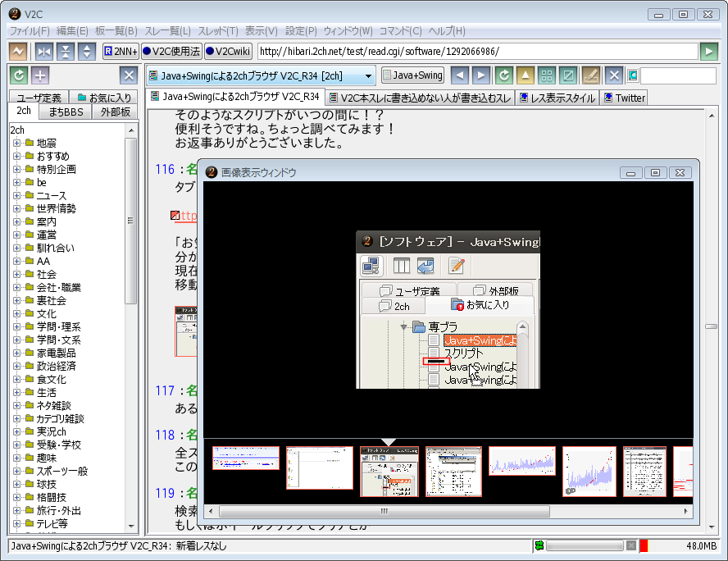Image resolution: width=728 pixels, height=561 pixels.
Task: Expand the 趣味 category node
Action: pyautogui.click(x=16, y=458)
